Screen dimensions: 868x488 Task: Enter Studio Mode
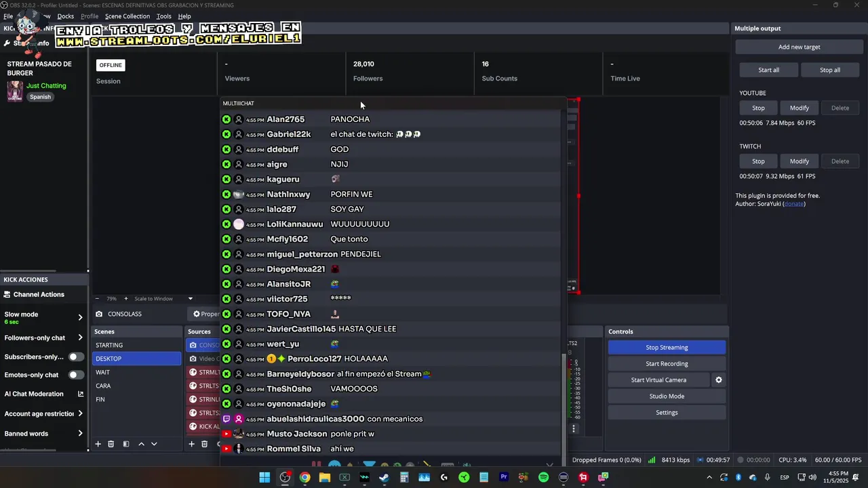(x=667, y=396)
